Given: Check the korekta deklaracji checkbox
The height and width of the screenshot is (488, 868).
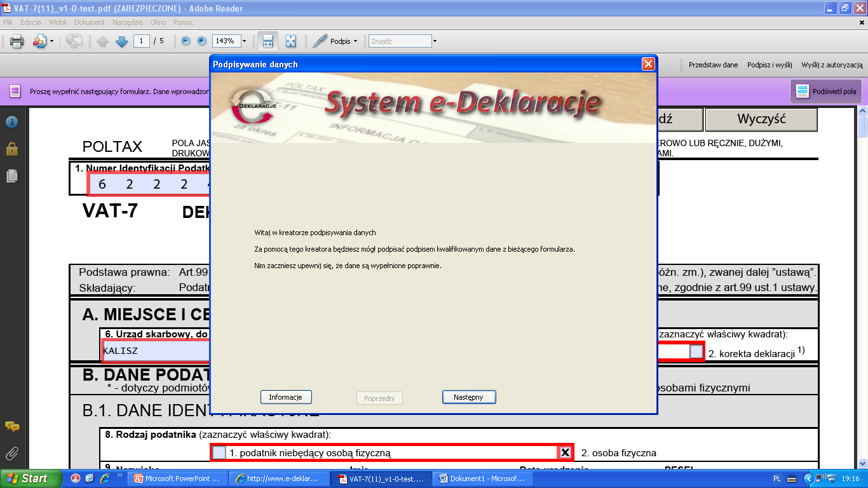Looking at the screenshot, I should [x=696, y=351].
